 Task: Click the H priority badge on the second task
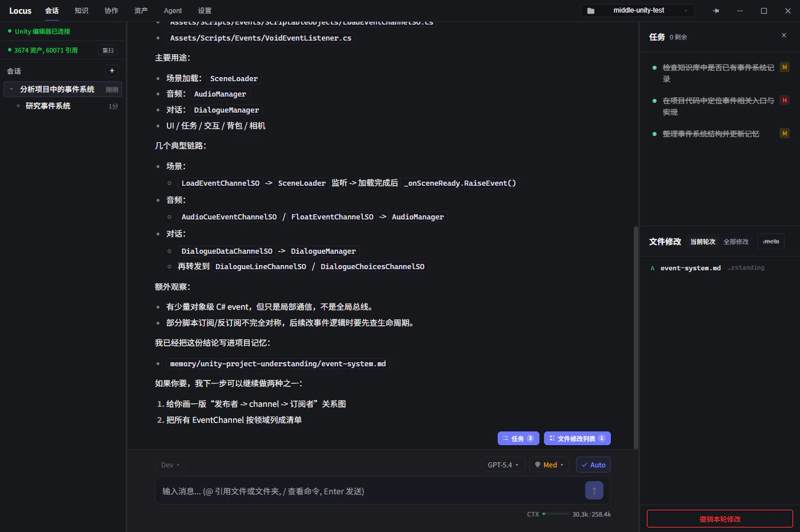(785, 100)
